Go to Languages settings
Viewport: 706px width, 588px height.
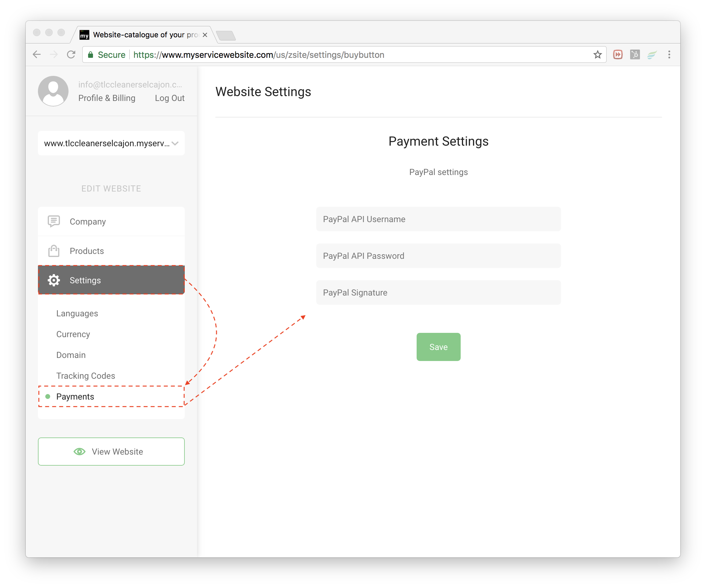(77, 313)
